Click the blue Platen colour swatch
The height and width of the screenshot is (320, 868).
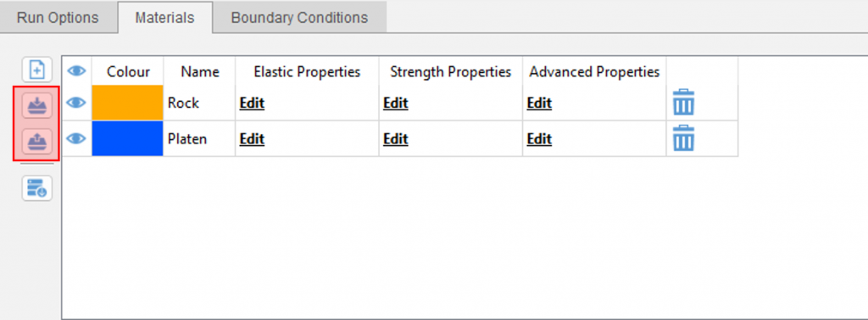[127, 138]
